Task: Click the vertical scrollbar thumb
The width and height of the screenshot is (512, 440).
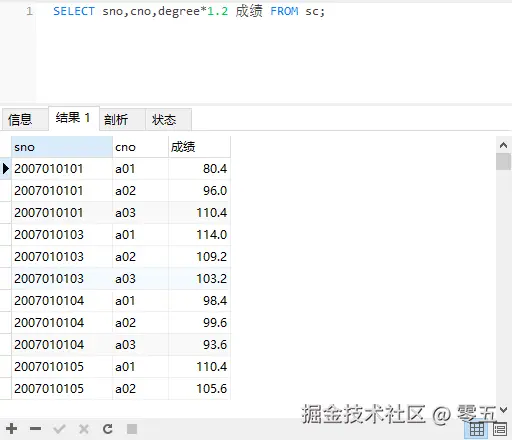Action: point(503,162)
